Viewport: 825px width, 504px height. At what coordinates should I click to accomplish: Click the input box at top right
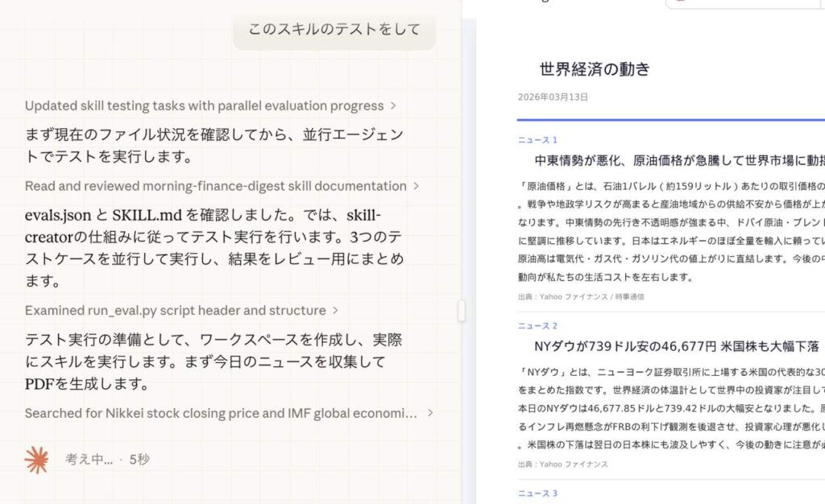(744, 3)
